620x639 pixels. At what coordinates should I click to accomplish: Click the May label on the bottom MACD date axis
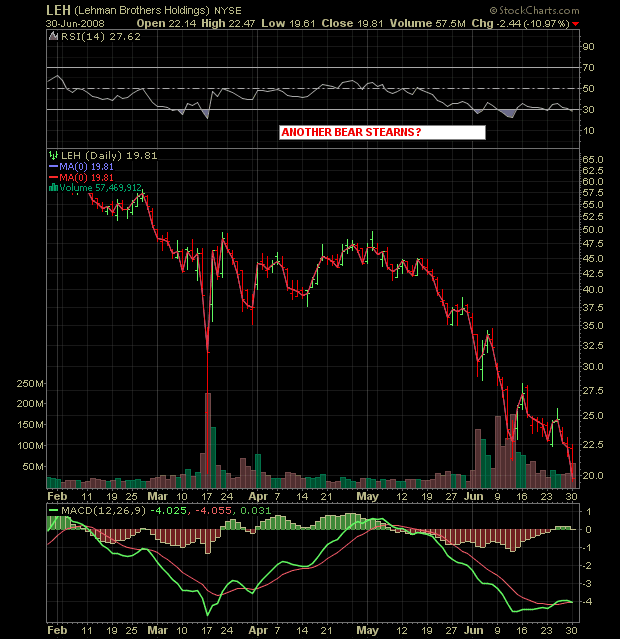[x=367, y=630]
